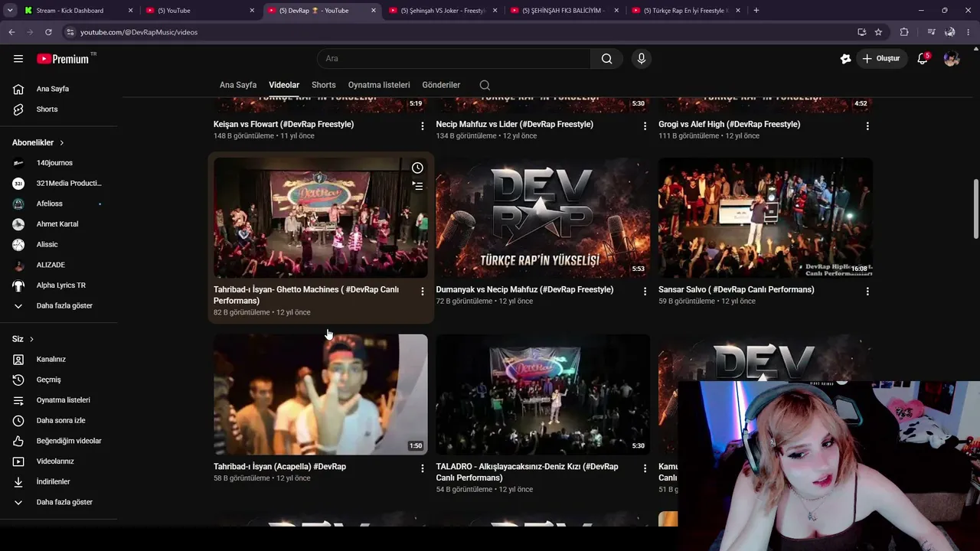Select the channel Videolar tab
The height and width of the screenshot is (551, 980).
point(284,85)
